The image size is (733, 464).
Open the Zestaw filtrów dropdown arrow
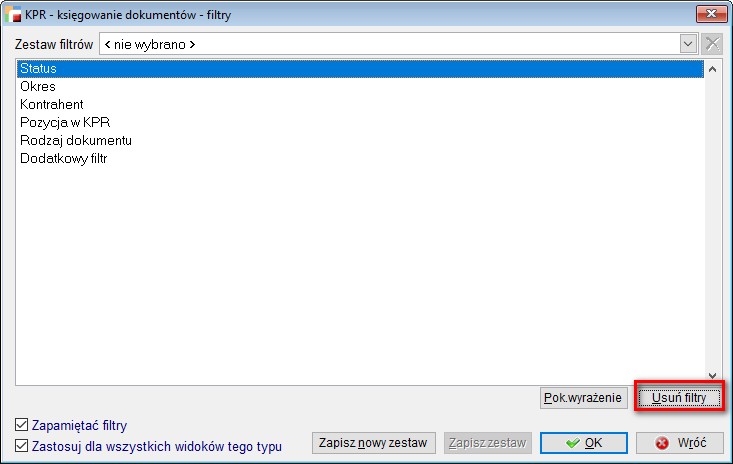click(688, 44)
